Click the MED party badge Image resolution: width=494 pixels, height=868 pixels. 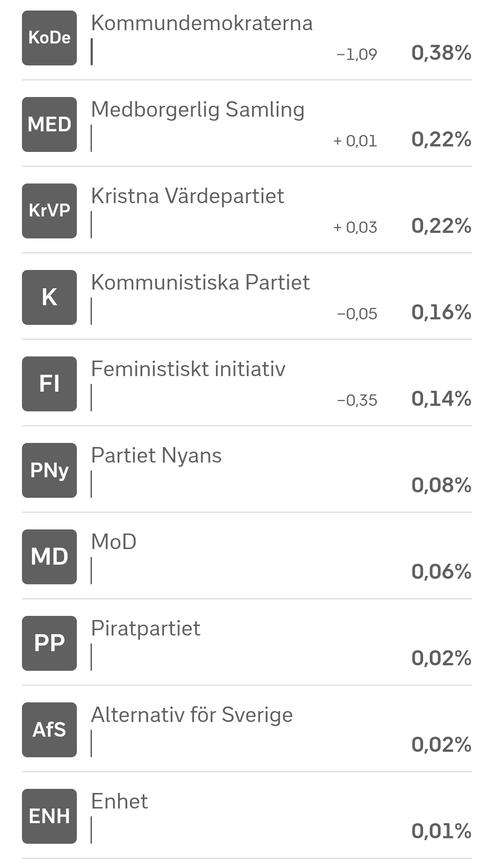click(49, 124)
